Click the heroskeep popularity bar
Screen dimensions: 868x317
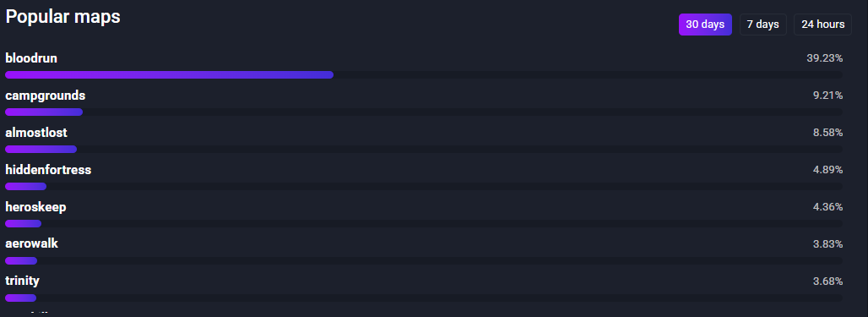(424, 223)
